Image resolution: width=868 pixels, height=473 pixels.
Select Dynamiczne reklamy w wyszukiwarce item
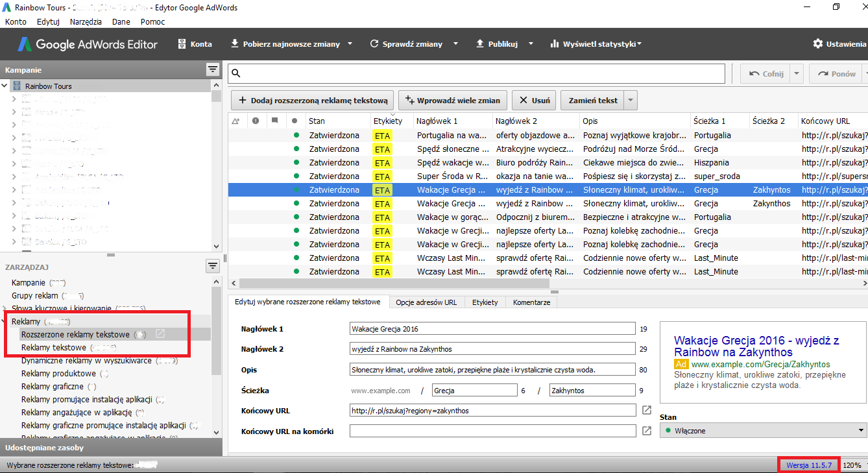point(86,361)
